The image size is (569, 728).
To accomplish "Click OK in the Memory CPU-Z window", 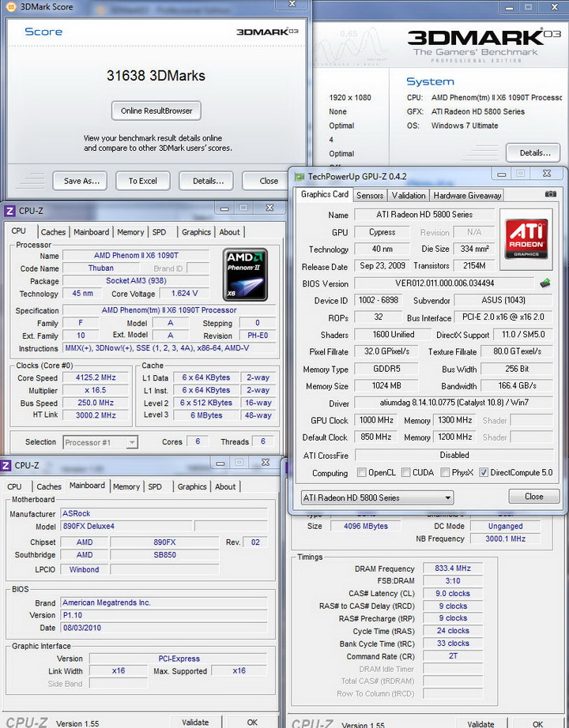I will [x=538, y=724].
